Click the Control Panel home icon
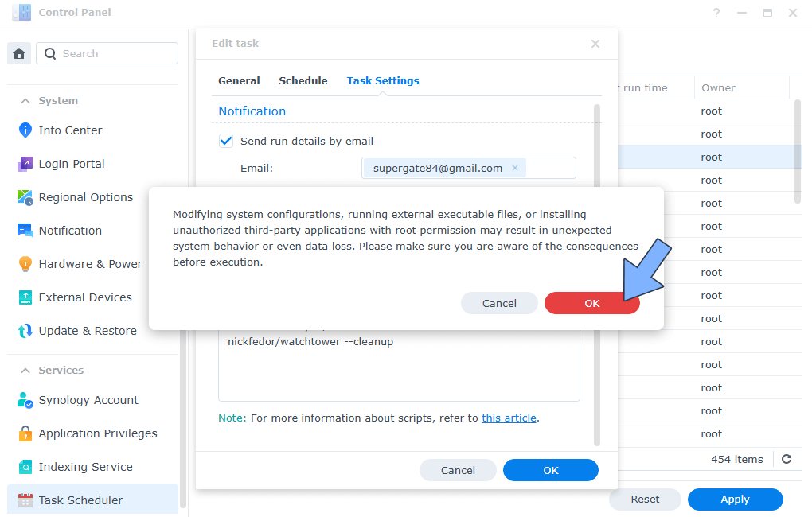 click(x=18, y=52)
